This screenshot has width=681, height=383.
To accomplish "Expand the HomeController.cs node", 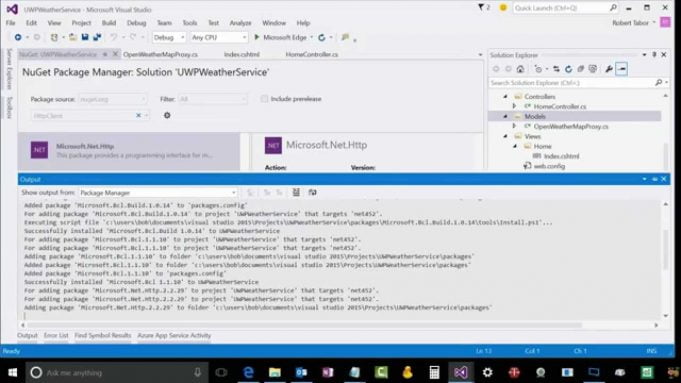I will click(515, 106).
